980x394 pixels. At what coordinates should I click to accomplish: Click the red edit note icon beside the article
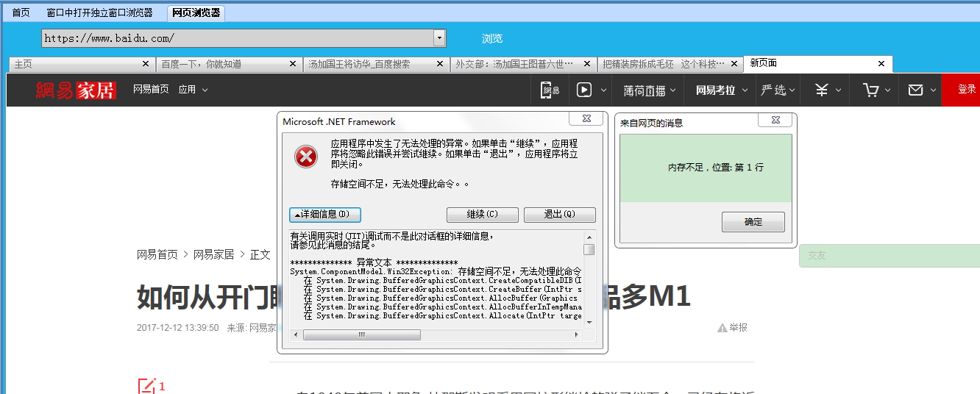coord(147,386)
